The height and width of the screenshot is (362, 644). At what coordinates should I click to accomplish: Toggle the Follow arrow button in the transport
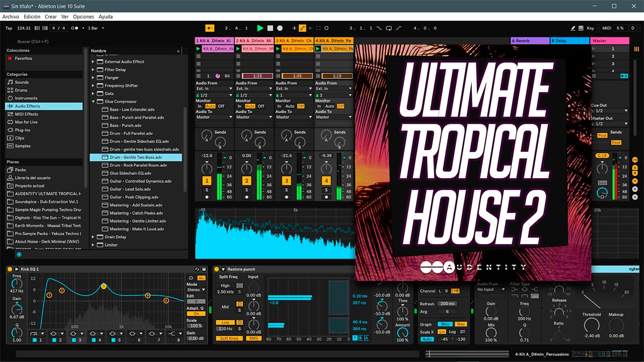tap(209, 28)
